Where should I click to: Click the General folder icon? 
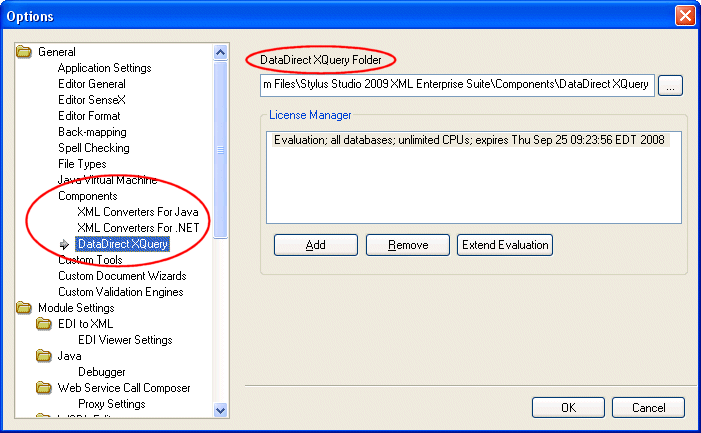(24, 52)
